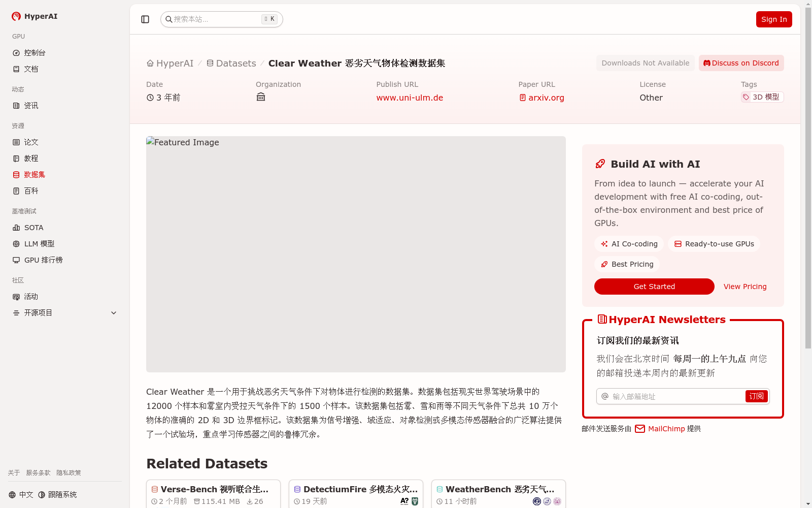Click the Discord logo icon
Viewport: 812px width, 508px height.
tap(707, 63)
